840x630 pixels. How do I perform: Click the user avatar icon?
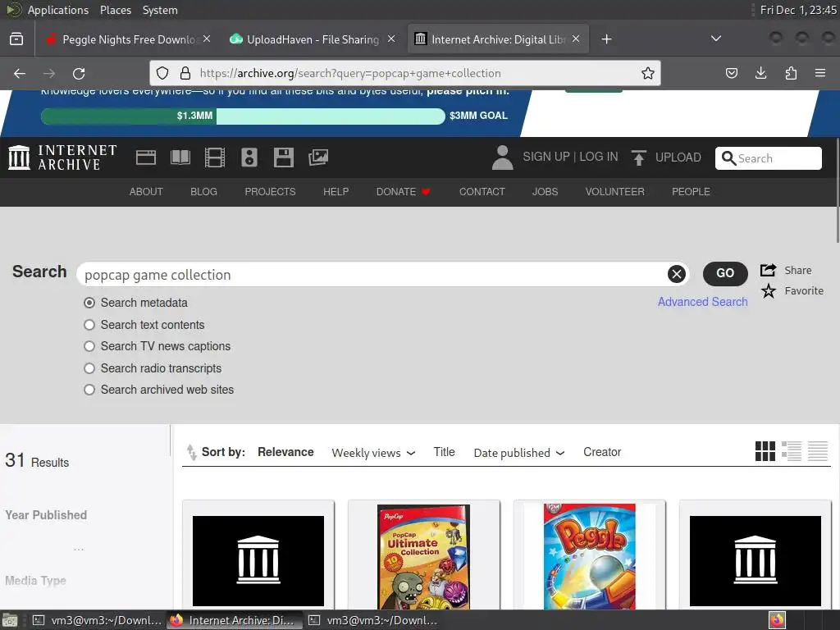503,157
